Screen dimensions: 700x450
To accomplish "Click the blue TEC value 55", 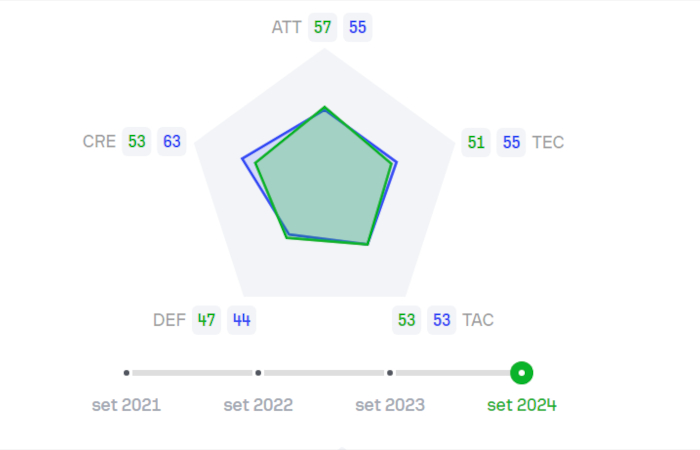I will pyautogui.click(x=511, y=142).
